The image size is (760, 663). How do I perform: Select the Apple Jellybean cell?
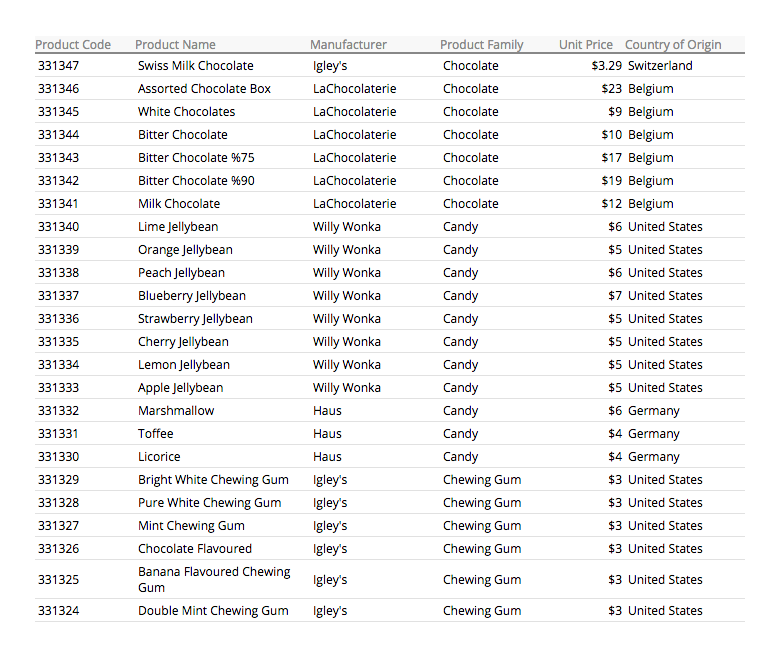tap(181, 388)
